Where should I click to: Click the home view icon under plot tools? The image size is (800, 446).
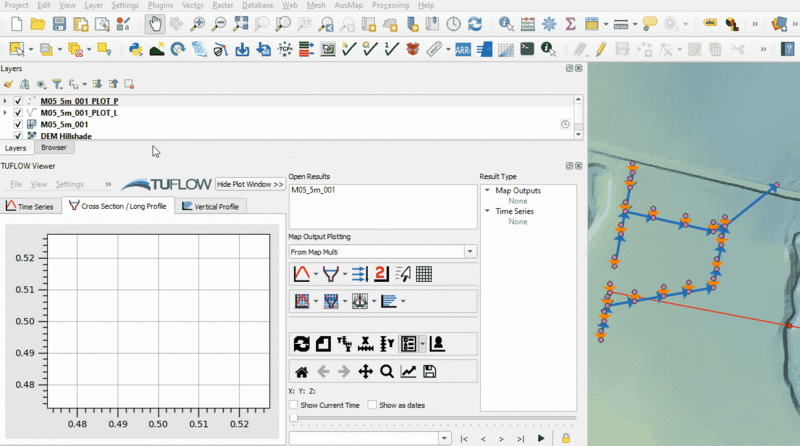(301, 372)
